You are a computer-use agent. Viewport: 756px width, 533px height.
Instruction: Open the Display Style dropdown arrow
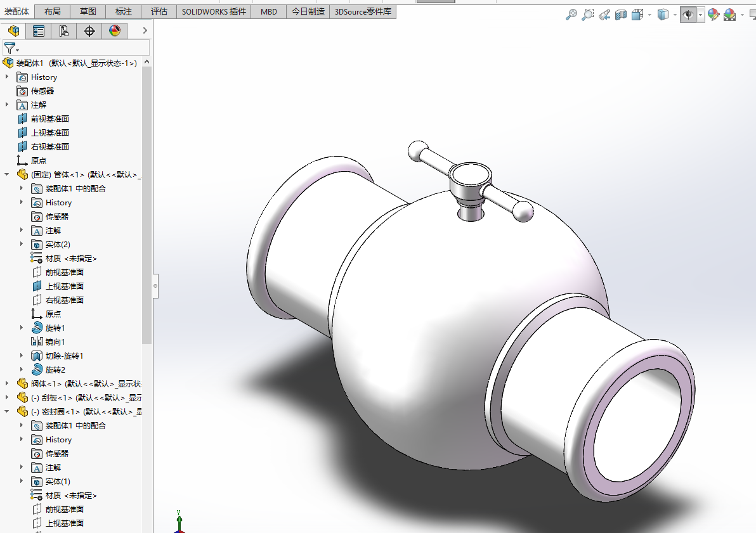point(675,15)
